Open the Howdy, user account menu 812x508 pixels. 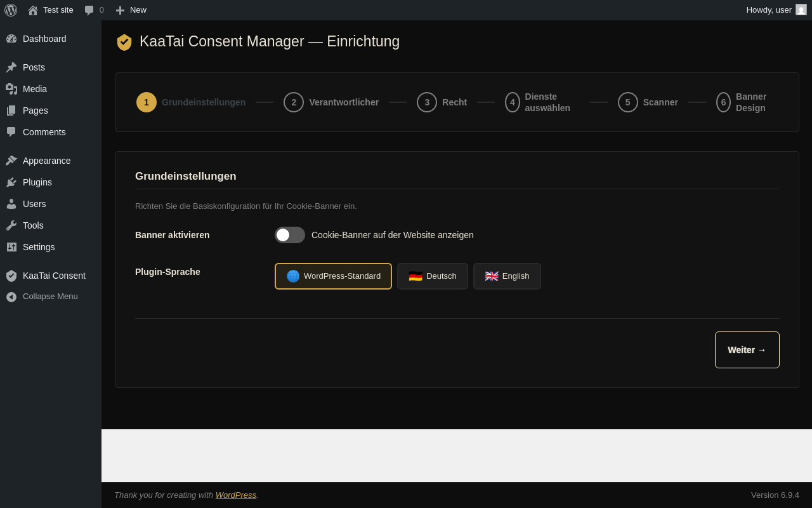[x=776, y=10]
